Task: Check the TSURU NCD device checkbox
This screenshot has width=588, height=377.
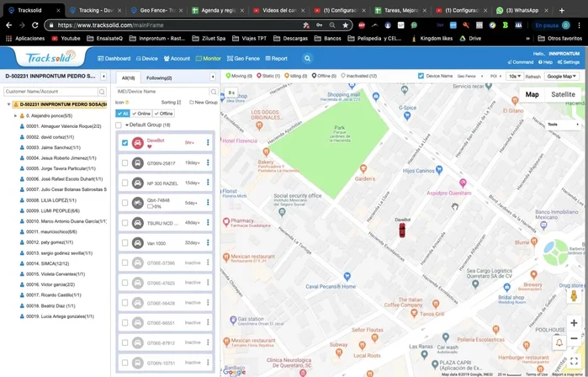Action: (124, 223)
